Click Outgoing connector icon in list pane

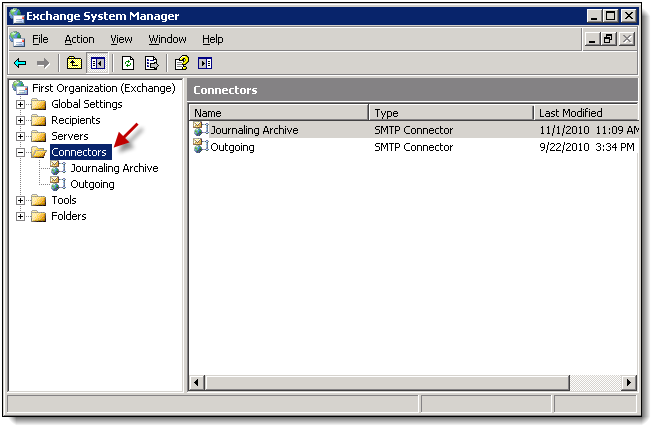(201, 146)
